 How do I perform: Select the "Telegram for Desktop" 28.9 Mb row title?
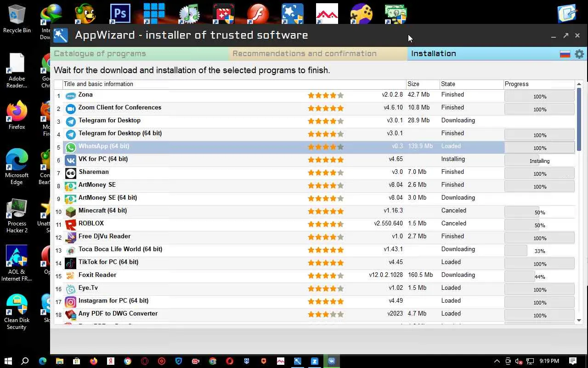[x=109, y=121]
